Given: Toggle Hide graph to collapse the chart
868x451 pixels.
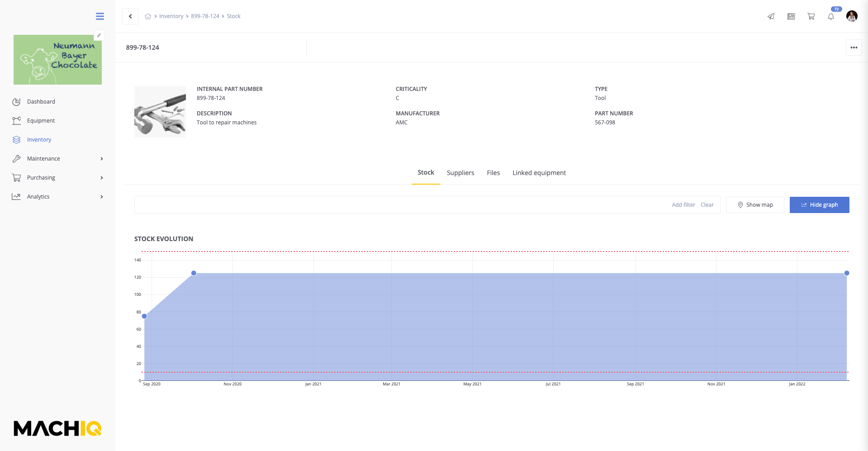Looking at the screenshot, I should tap(819, 204).
